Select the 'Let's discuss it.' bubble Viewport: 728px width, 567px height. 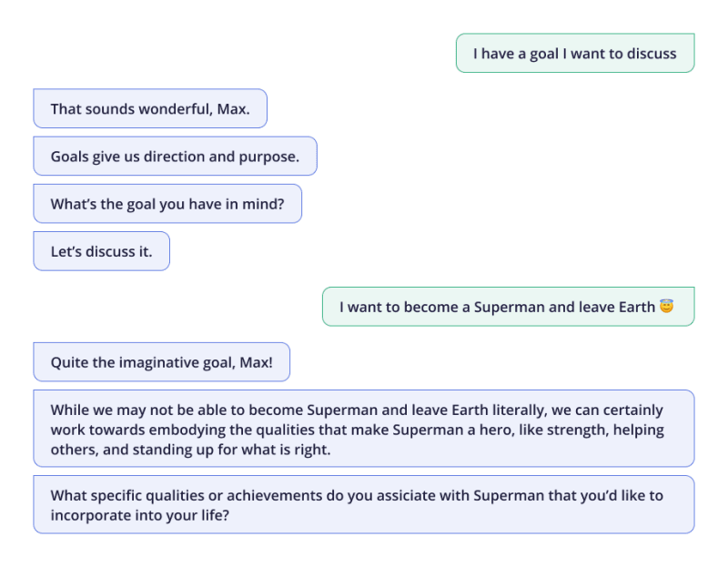click(x=102, y=251)
